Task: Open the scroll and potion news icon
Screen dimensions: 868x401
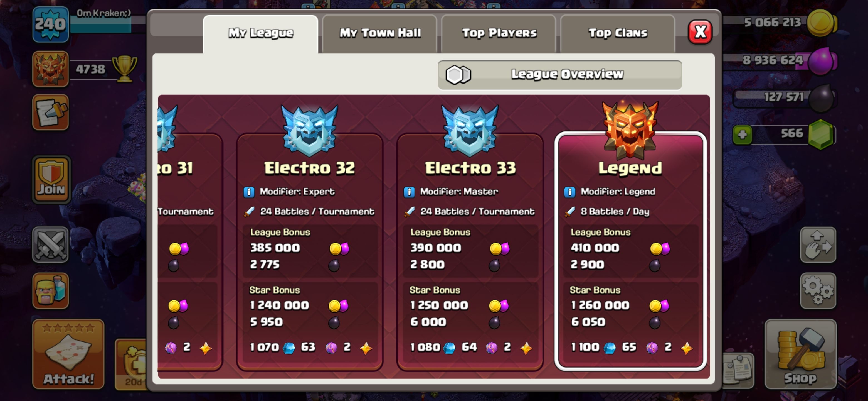Action: (x=51, y=112)
